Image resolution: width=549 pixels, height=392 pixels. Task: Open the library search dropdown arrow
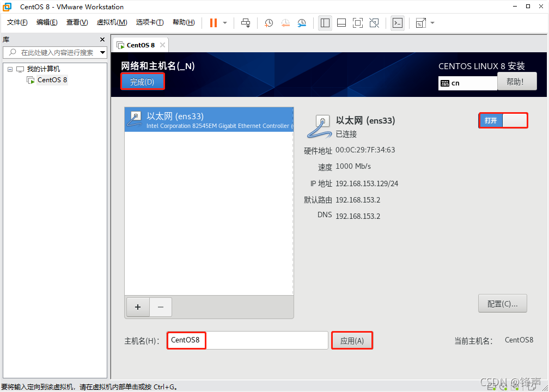coord(102,52)
